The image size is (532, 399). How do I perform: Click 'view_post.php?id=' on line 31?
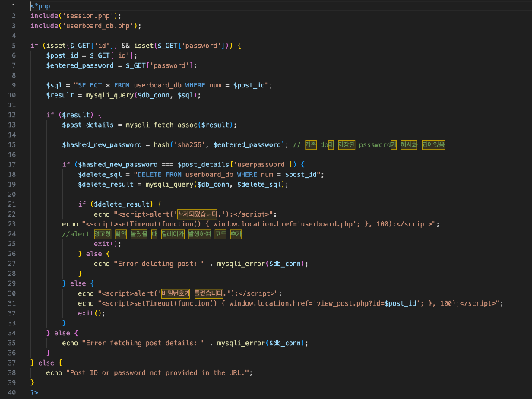click(349, 303)
